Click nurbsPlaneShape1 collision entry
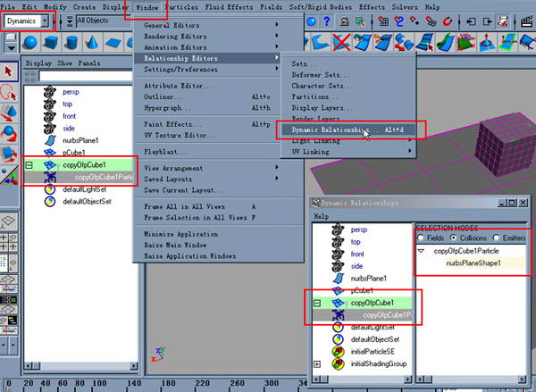 [473, 263]
